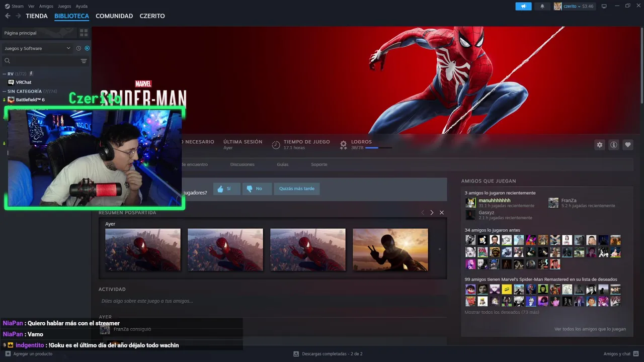644x362 pixels.
Task: Open Página principal in library sidebar
Action: pos(38,33)
